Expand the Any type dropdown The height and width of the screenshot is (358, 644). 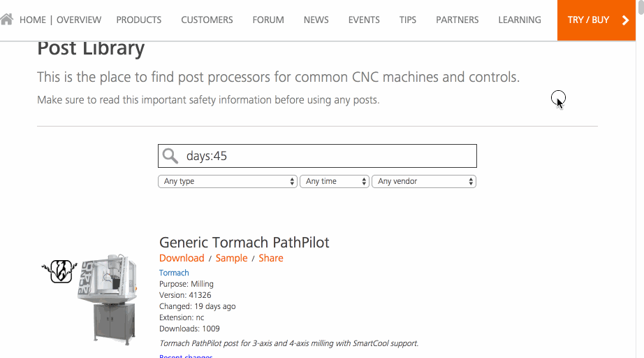point(228,181)
